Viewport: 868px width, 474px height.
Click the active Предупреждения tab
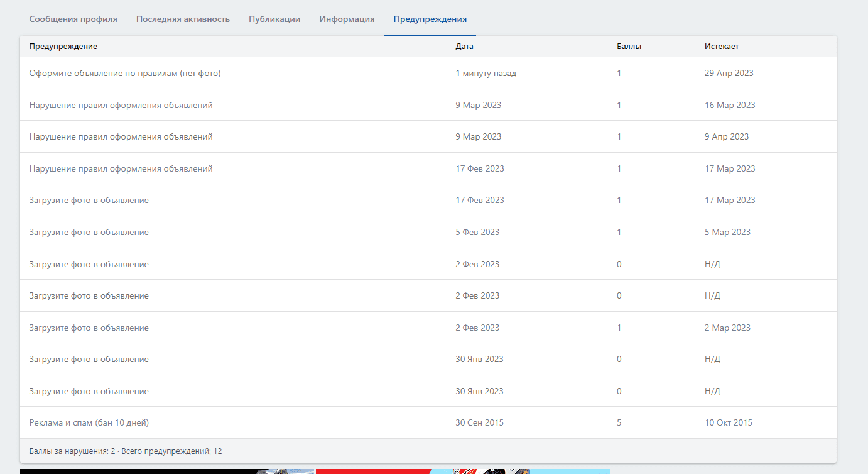click(430, 19)
